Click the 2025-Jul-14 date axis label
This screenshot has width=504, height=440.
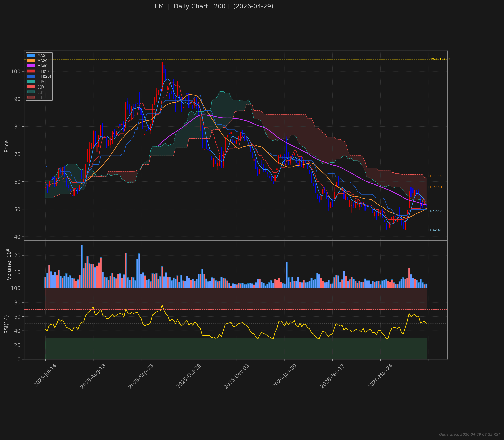click(x=45, y=376)
